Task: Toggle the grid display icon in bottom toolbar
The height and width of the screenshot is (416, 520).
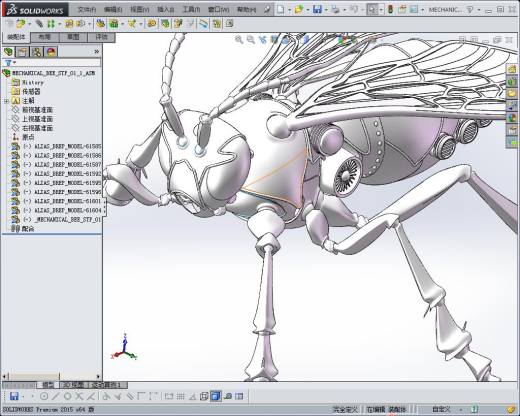Action: [180, 396]
